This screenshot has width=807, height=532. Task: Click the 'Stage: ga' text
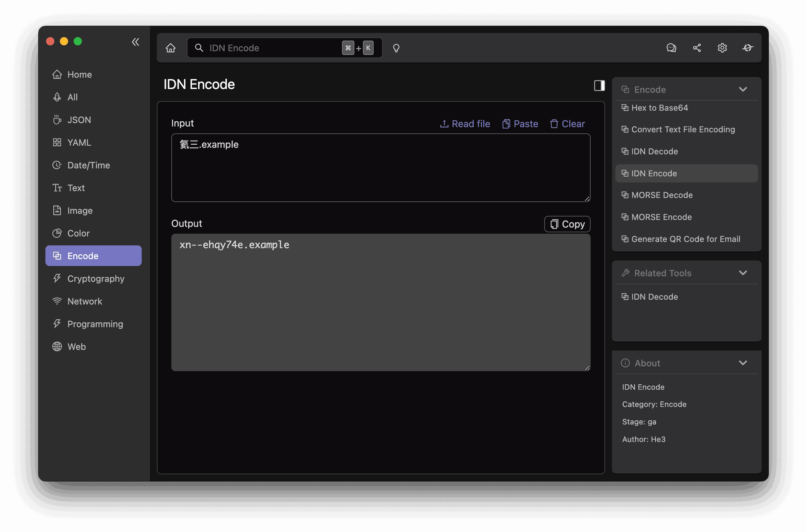tap(639, 422)
